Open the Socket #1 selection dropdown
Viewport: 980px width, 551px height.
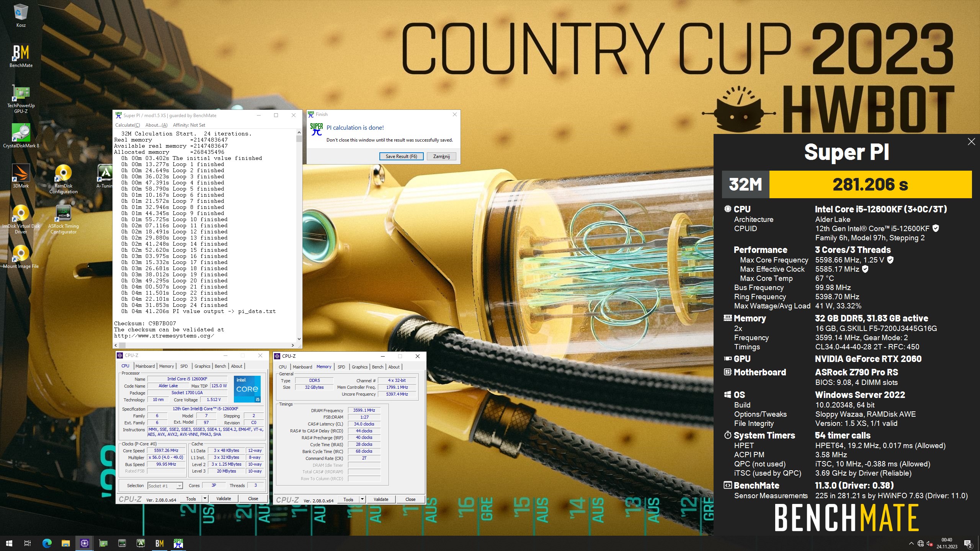tap(165, 486)
